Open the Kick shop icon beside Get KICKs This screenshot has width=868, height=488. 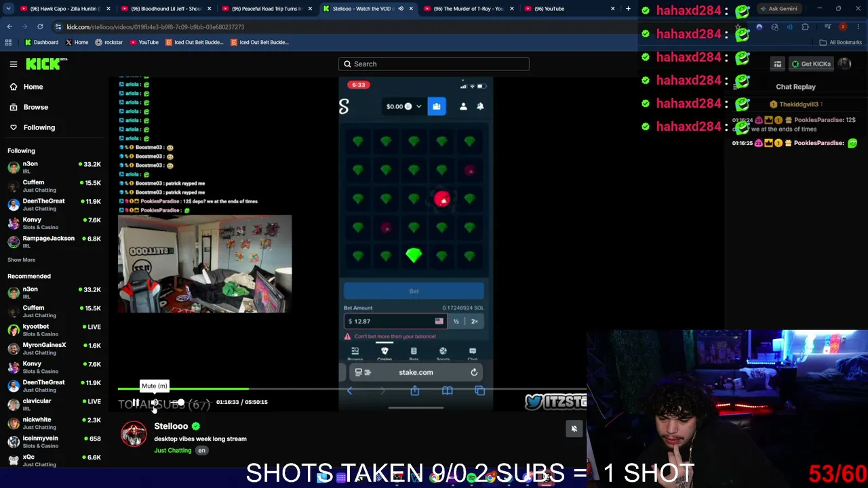(x=778, y=64)
